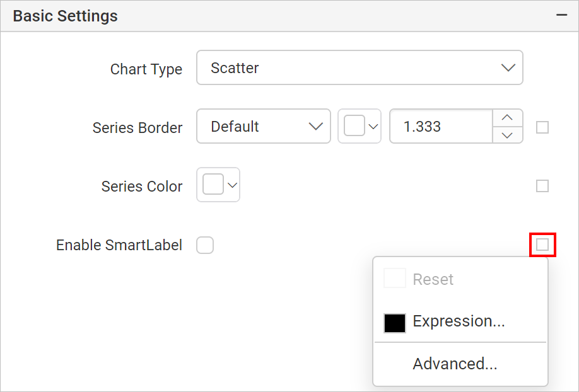Click the Series Color white swatch
This screenshot has height=392, width=579.
213,184
